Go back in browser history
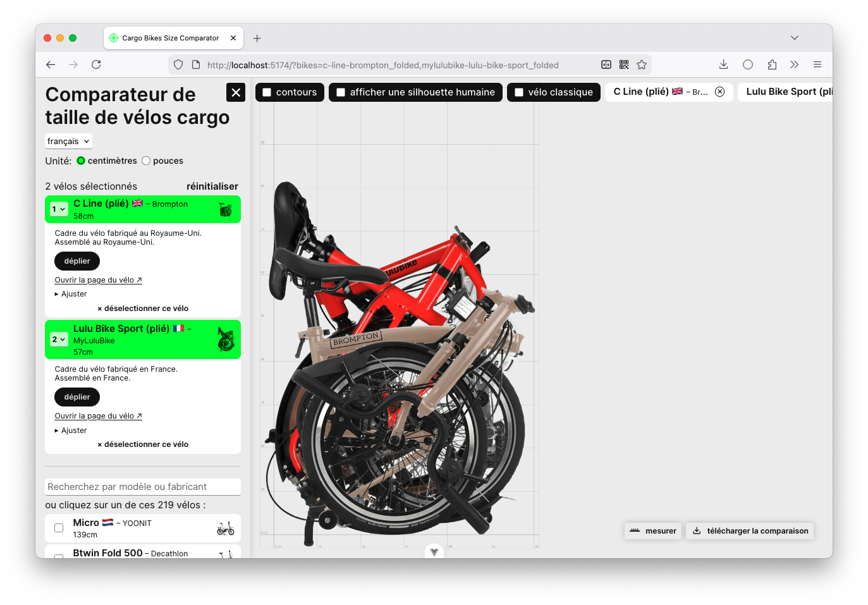868x605 pixels. tap(51, 64)
